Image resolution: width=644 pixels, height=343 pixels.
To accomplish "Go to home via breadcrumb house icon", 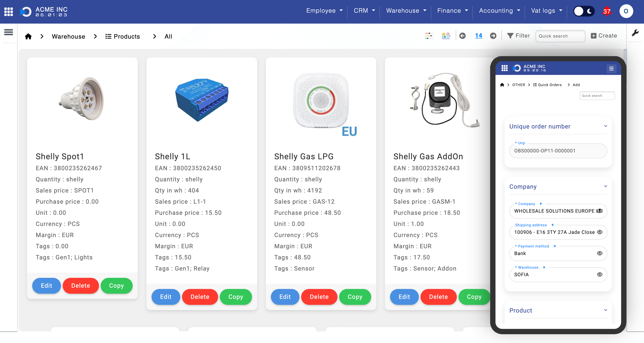I will (28, 36).
